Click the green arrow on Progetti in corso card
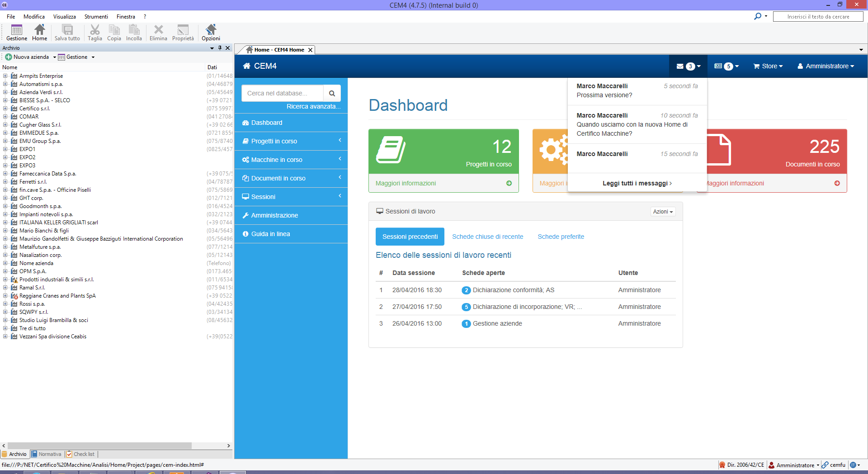The image size is (868, 474). pyautogui.click(x=509, y=183)
